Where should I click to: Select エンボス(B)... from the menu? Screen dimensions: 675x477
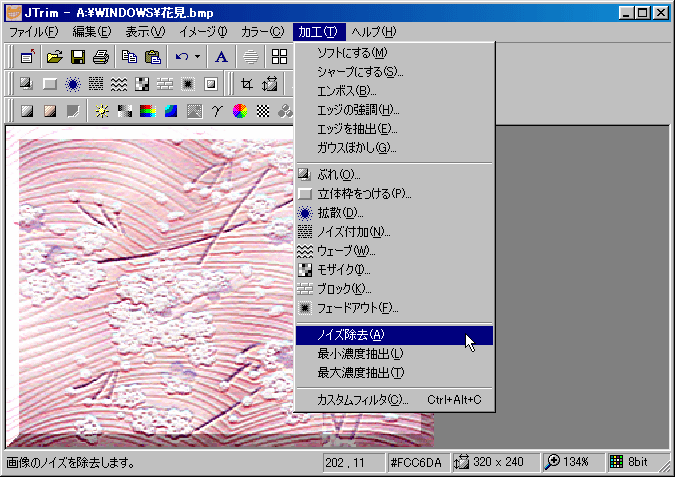coord(394,91)
